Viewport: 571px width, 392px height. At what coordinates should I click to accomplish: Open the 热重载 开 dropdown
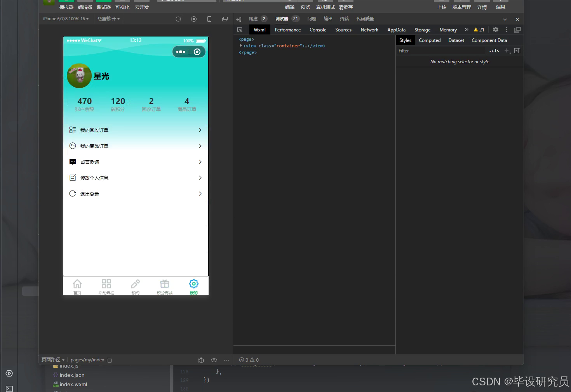[x=108, y=19]
